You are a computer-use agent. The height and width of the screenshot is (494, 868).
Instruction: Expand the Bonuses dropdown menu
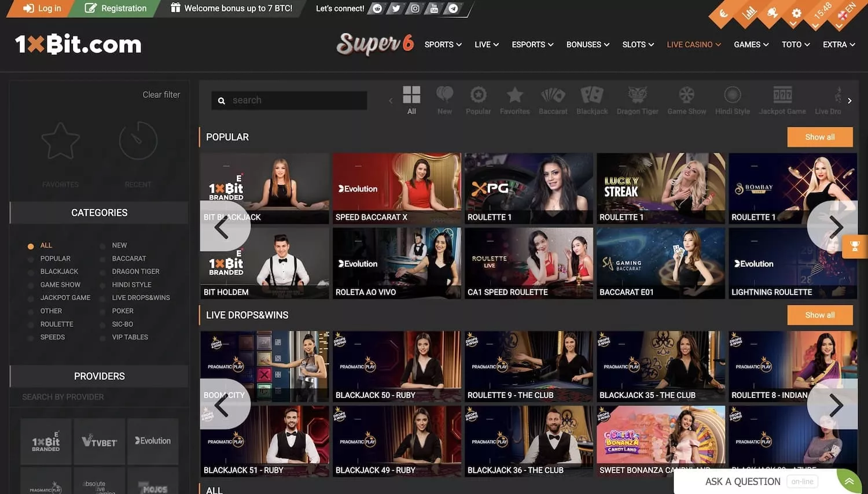click(587, 45)
